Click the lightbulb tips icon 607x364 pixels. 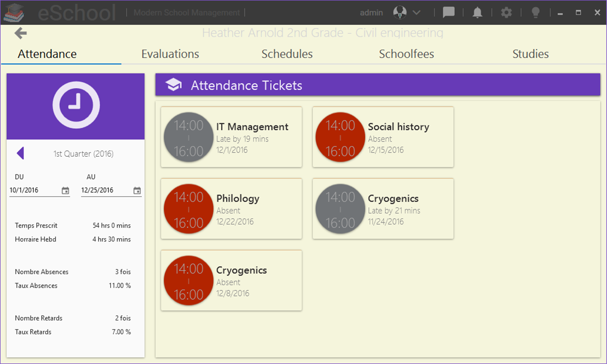pos(535,12)
